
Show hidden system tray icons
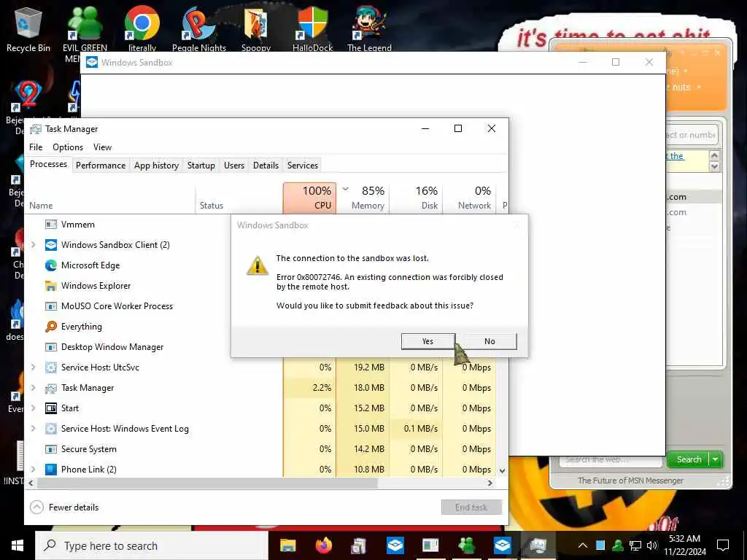point(583,545)
